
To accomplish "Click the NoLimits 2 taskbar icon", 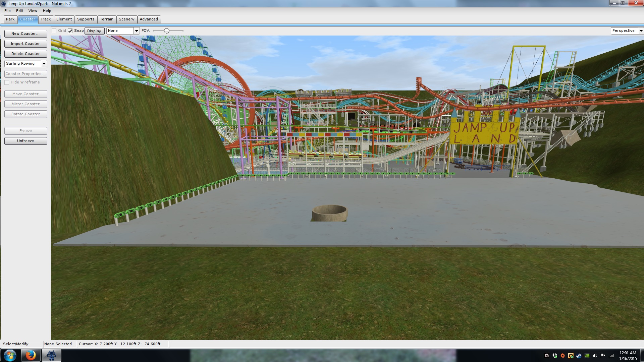I will click(51, 355).
